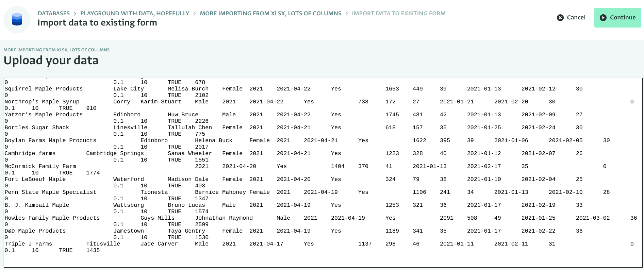Click 'Lake City' town text
Screen dimensions: 644x270
(129, 89)
